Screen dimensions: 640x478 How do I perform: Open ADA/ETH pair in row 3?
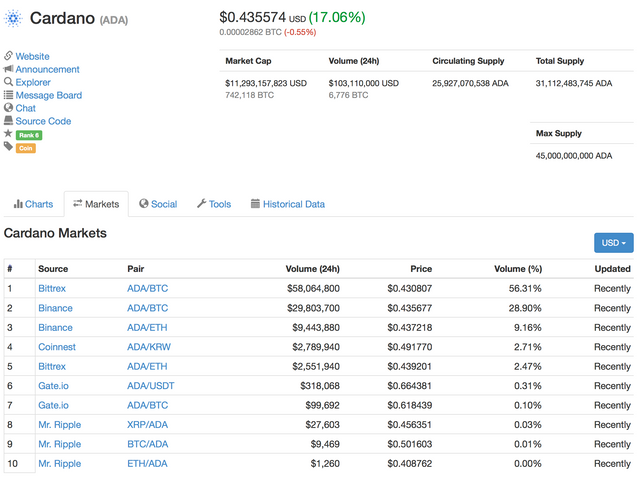[147, 327]
